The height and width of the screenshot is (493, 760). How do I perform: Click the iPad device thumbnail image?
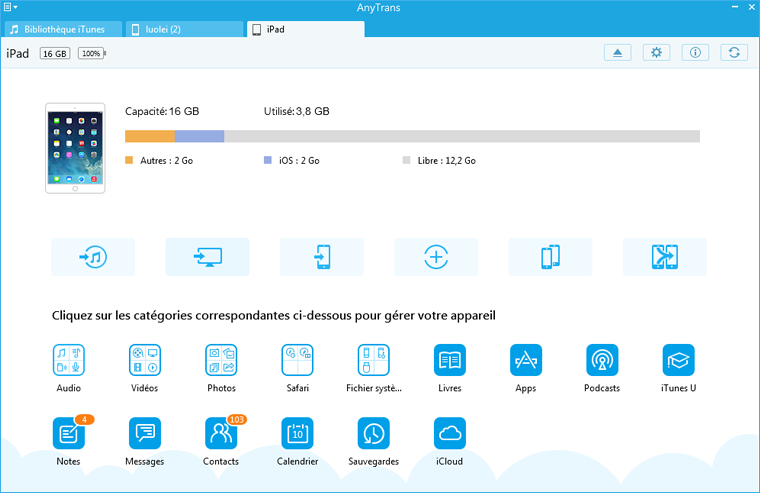[x=75, y=147]
